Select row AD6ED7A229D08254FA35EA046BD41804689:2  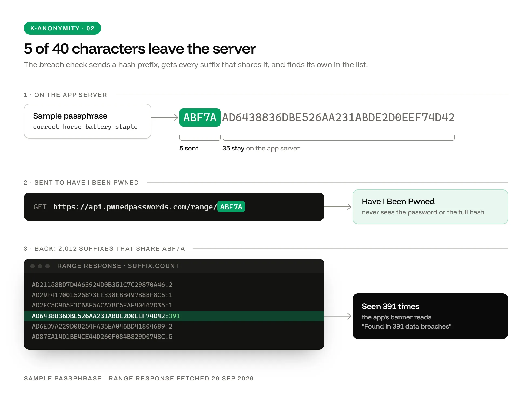tap(174, 326)
